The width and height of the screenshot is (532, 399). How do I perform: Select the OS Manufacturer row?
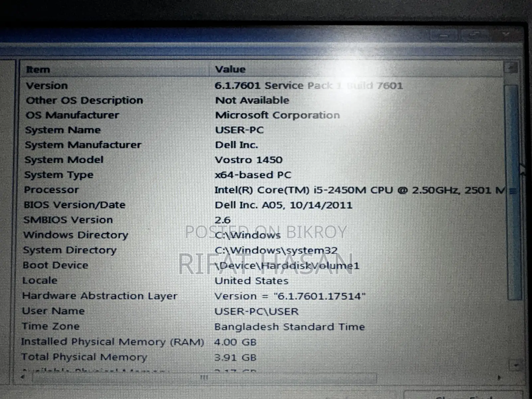coord(72,115)
